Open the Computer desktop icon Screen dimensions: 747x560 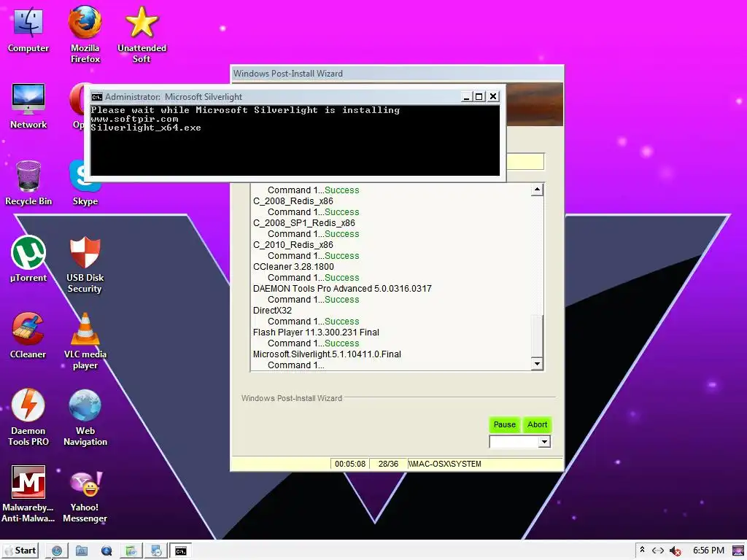pyautogui.click(x=28, y=29)
